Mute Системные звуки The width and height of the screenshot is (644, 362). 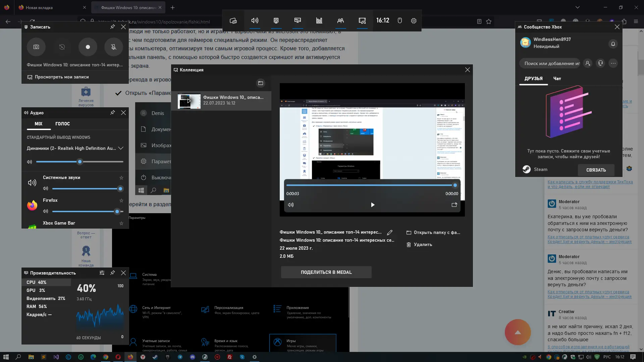coord(46,189)
